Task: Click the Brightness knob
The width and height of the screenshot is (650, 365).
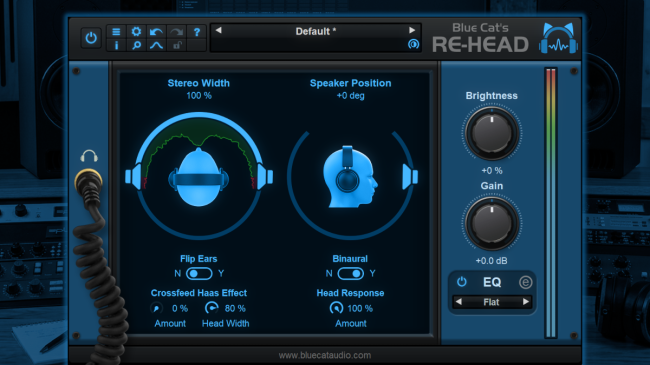Action: click(x=492, y=133)
